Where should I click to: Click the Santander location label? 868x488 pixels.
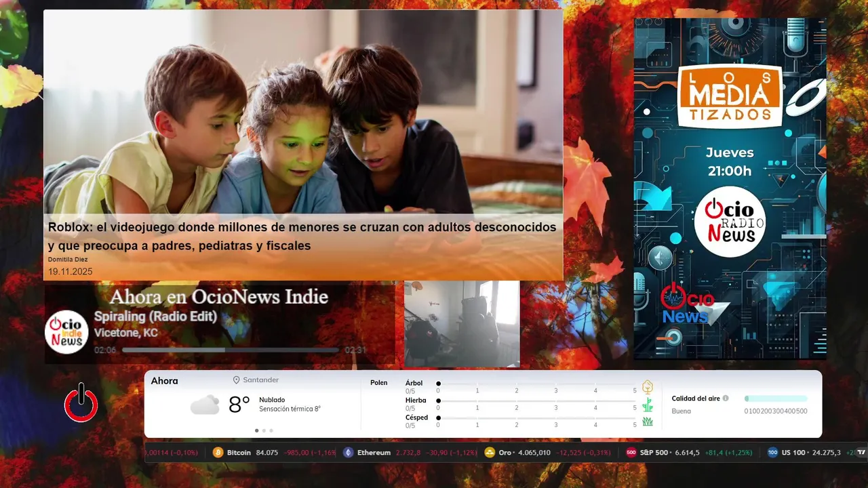(261, 380)
